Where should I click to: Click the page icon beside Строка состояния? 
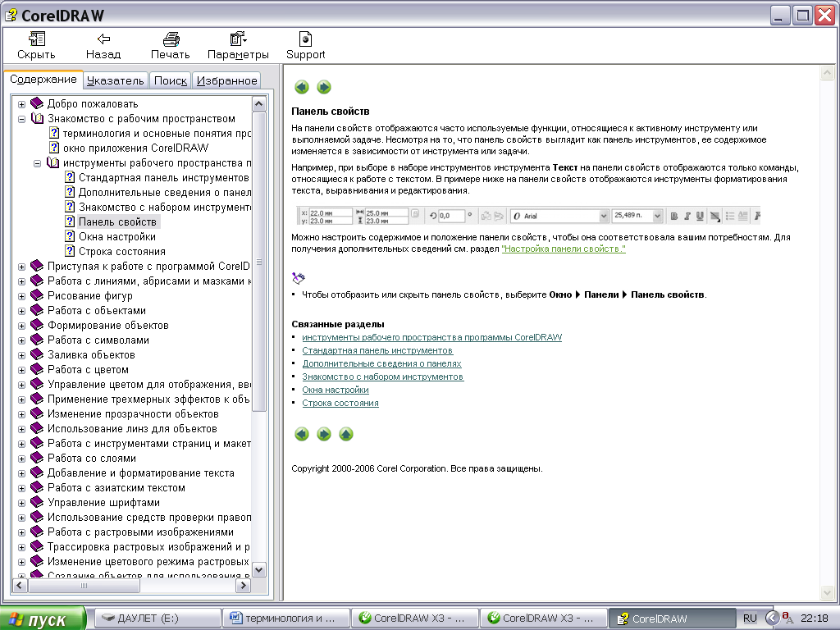click(70, 251)
